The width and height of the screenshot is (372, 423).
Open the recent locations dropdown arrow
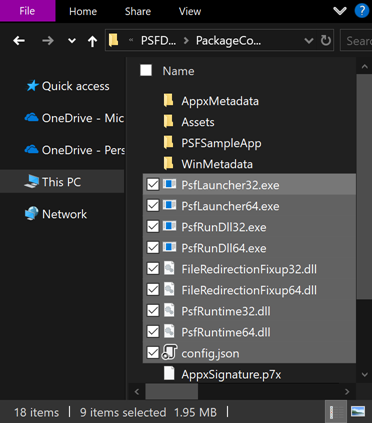72,41
